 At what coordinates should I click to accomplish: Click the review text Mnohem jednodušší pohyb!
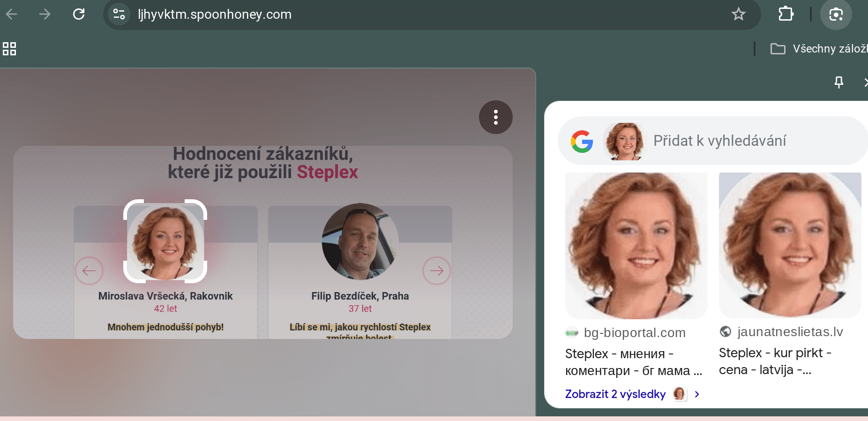[x=165, y=327]
